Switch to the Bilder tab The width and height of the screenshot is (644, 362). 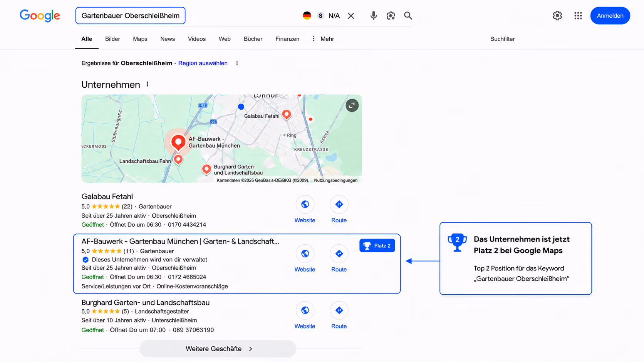(112, 39)
